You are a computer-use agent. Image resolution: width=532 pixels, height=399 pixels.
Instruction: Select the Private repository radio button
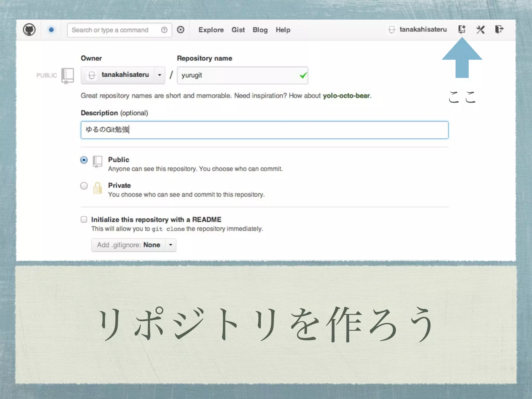point(84,186)
